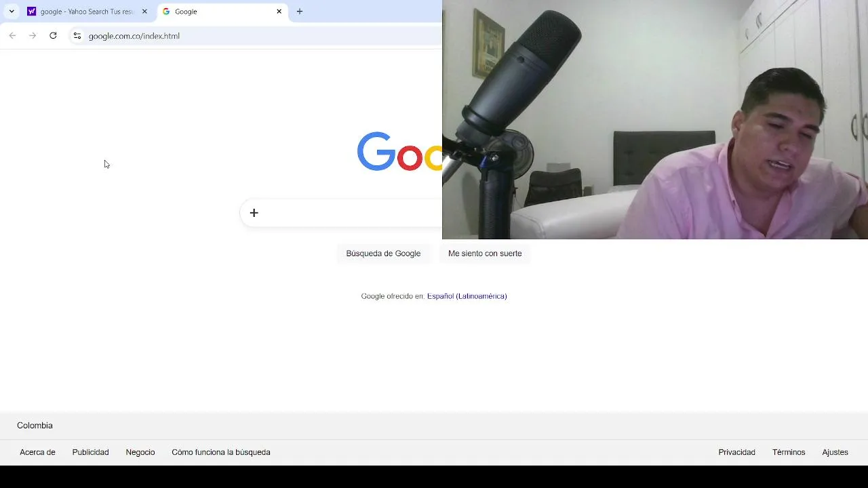Focus the address bar URL google.com.co/index.html
Screen dimensions: 868x488
134,36
